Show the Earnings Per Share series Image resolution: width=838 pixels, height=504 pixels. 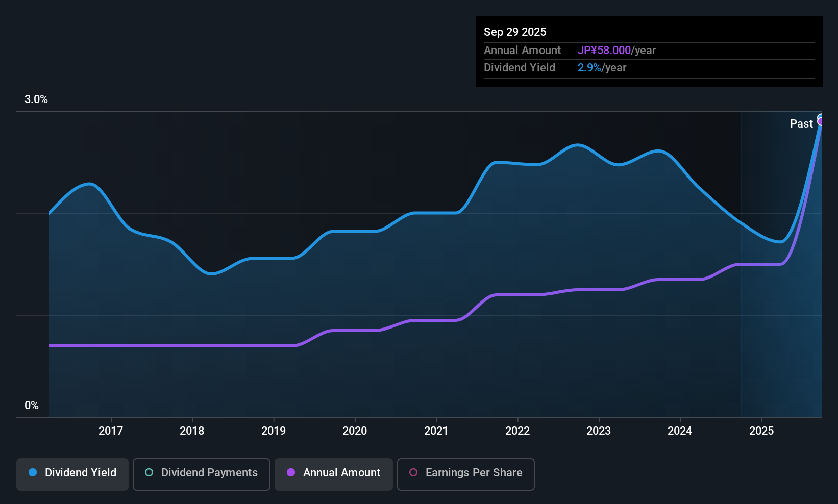[465, 474]
